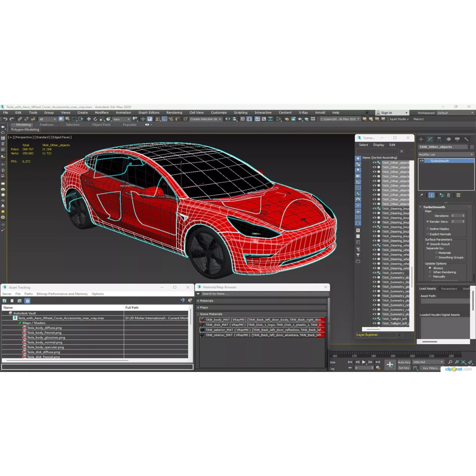This screenshot has height=476, width=476.
Task: Select the Link tool icon
Action: (20, 119)
